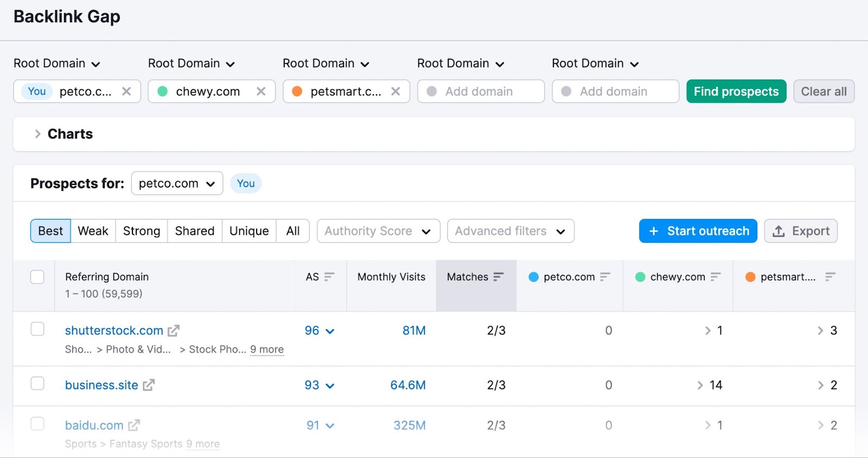Sort by AS column icon

[329, 277]
